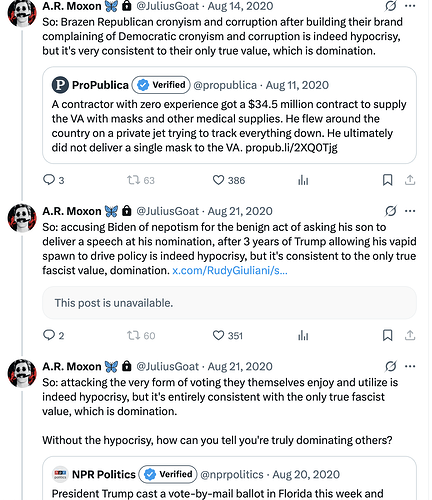Open @propublica handle in quoted post

pos(225,85)
